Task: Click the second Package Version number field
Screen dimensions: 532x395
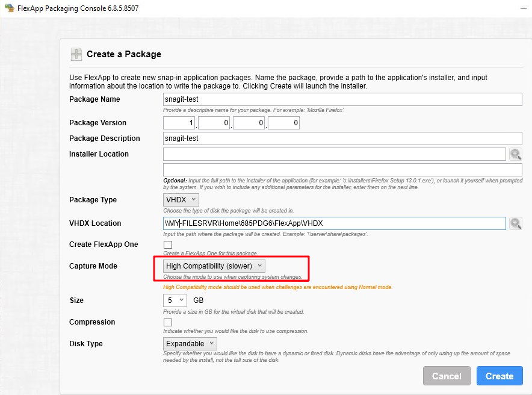Action: coord(214,123)
